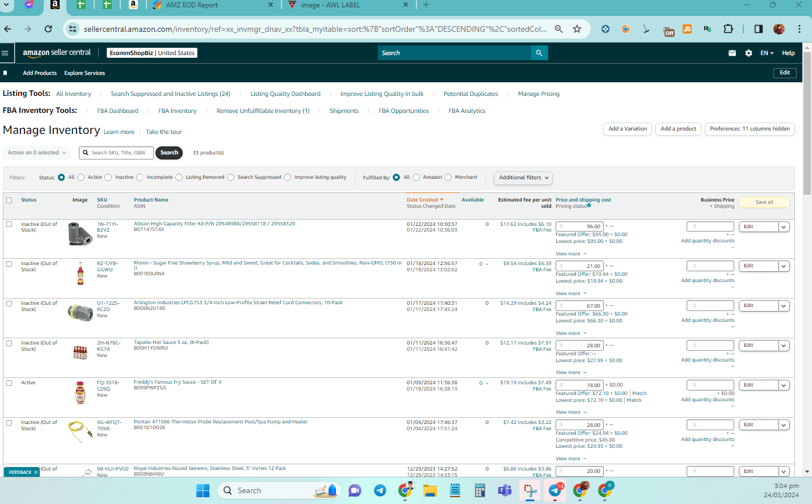Choose the Inactive status filter radio
This screenshot has height=504, width=812.
coord(108,178)
